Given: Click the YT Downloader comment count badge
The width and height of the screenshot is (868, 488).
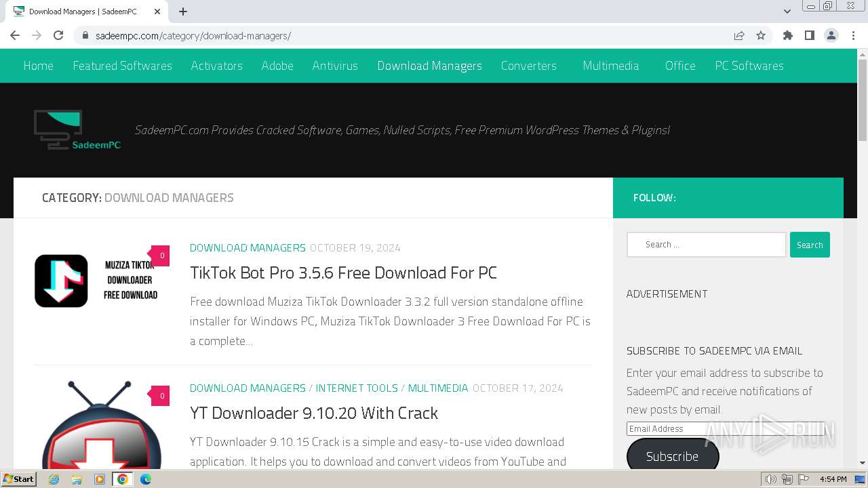Looking at the screenshot, I should tap(161, 396).
